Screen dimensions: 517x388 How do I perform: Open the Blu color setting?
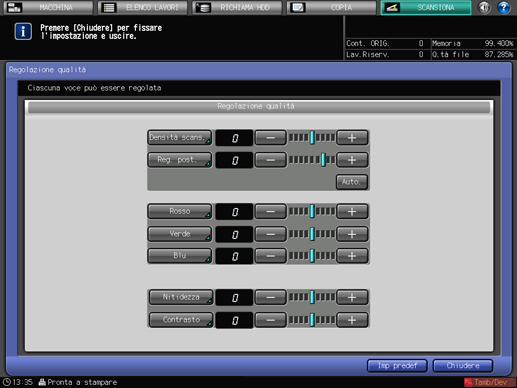[179, 256]
